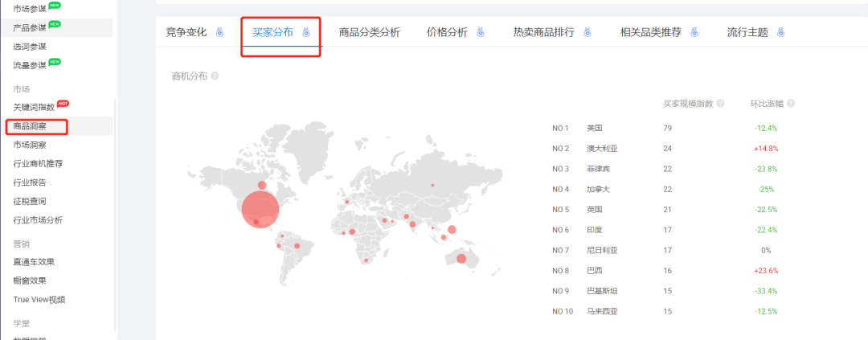This screenshot has height=340, width=868.
Task: Click the medal icon beside 相关品类推荐 tab
Action: point(694,33)
